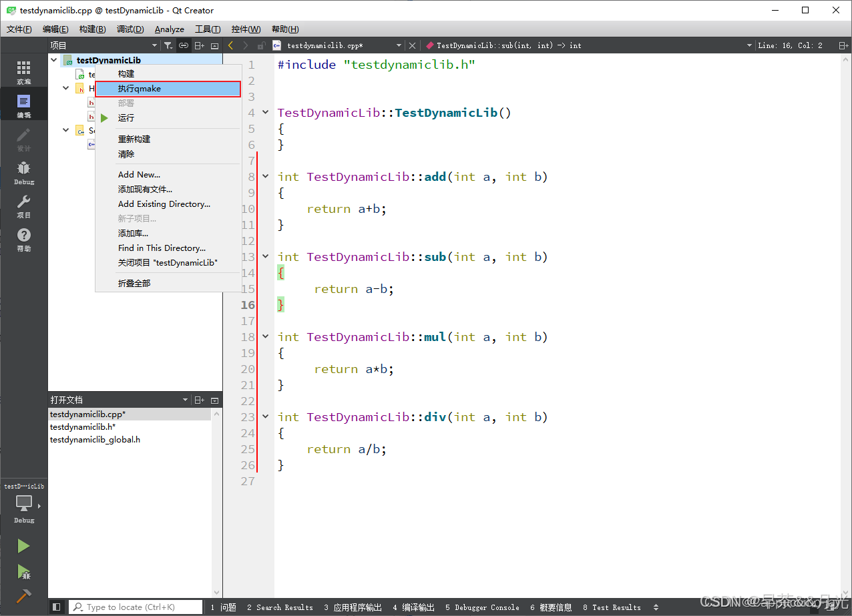
Task: Click the green Run button
Action: tap(24, 546)
